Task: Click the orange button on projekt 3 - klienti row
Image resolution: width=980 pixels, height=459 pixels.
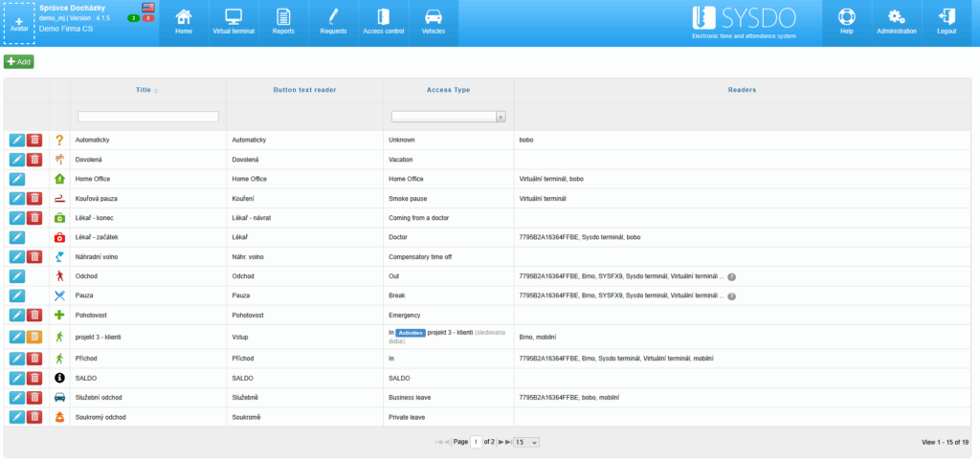Action: coord(34,337)
